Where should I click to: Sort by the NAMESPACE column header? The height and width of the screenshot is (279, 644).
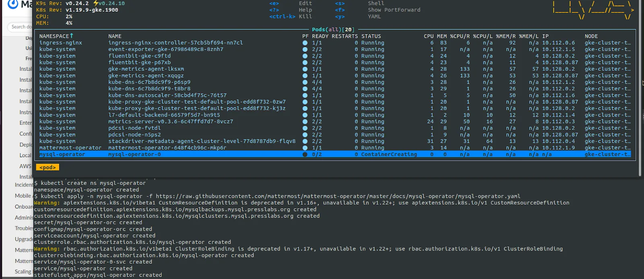point(56,36)
